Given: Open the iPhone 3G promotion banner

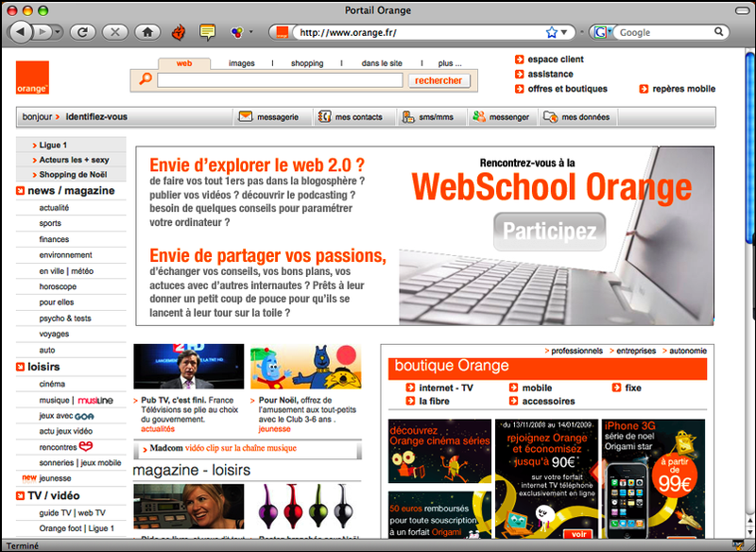Looking at the screenshot, I should coord(653,478).
